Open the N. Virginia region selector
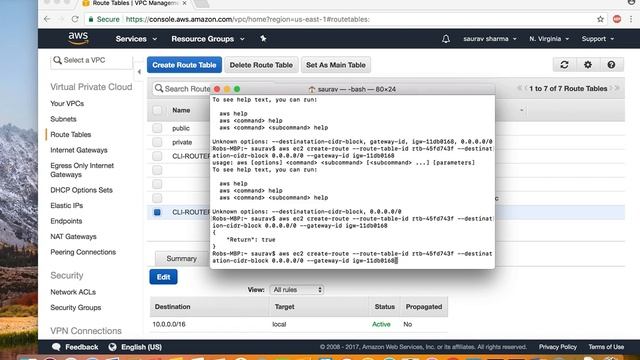640x360 pixels. pyautogui.click(x=549, y=39)
